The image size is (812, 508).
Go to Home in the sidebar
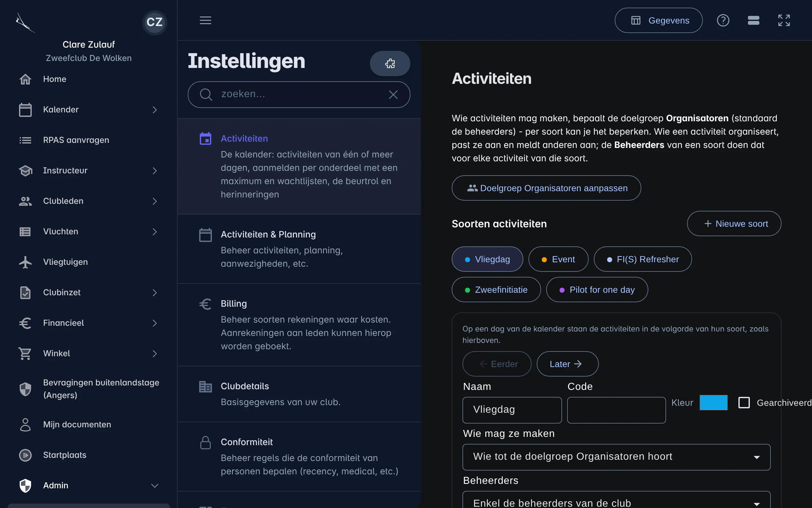(x=55, y=79)
